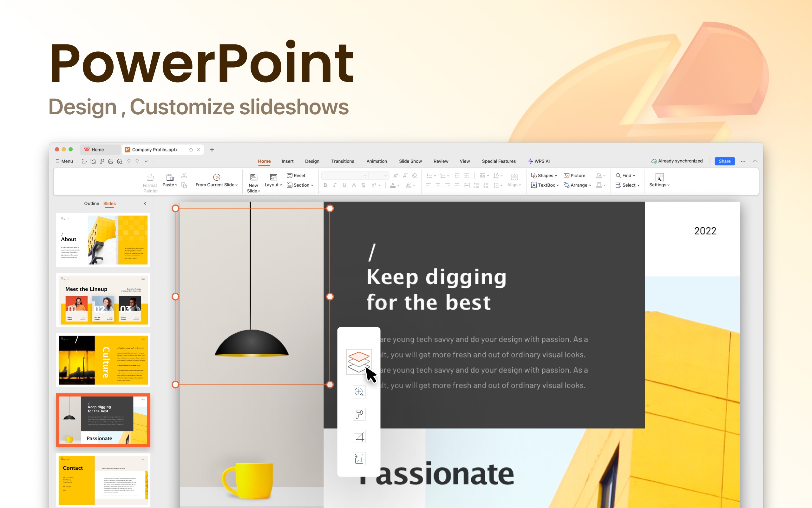Toggle Italic formatting
This screenshot has width=812, height=508.
tap(335, 185)
